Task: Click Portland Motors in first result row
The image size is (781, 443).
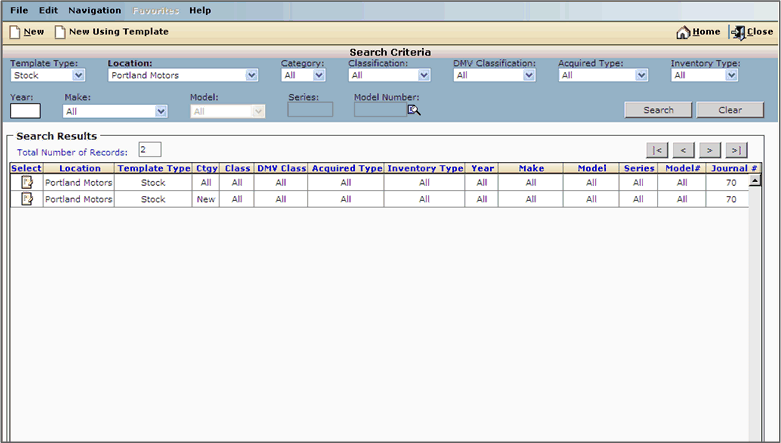Action: (79, 183)
